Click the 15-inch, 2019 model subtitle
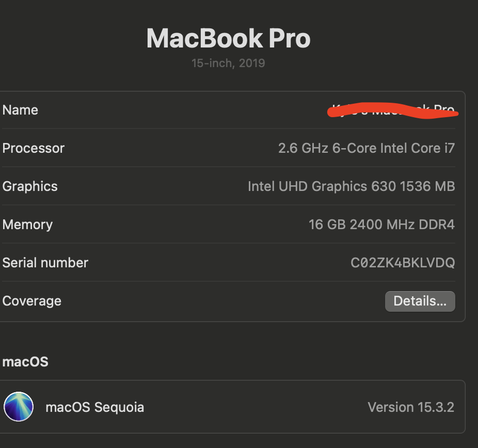The width and height of the screenshot is (478, 448). [228, 63]
